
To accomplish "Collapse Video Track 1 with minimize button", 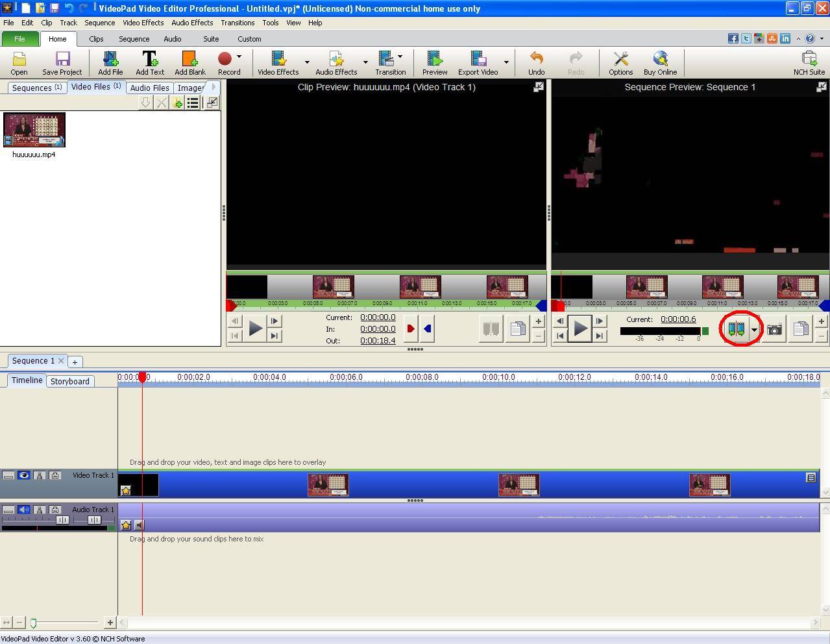I will coord(8,475).
